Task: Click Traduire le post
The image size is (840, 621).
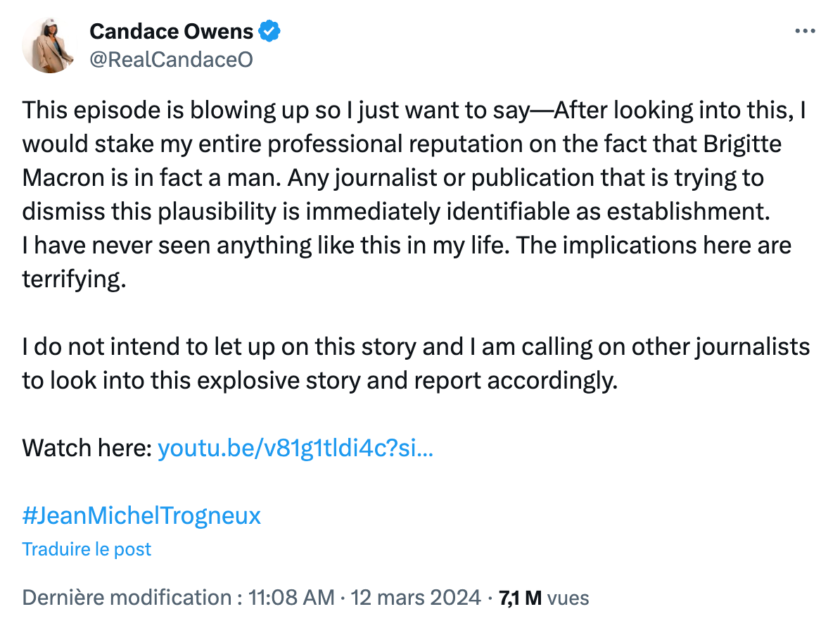Action: (x=87, y=549)
